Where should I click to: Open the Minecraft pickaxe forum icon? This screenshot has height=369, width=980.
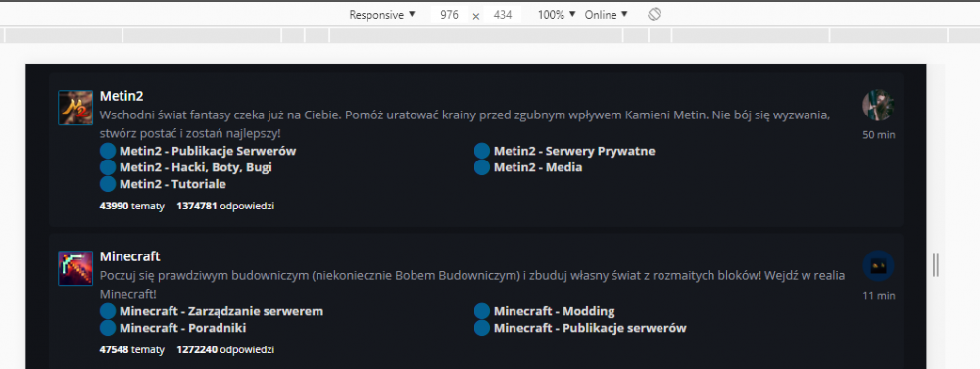(x=75, y=268)
